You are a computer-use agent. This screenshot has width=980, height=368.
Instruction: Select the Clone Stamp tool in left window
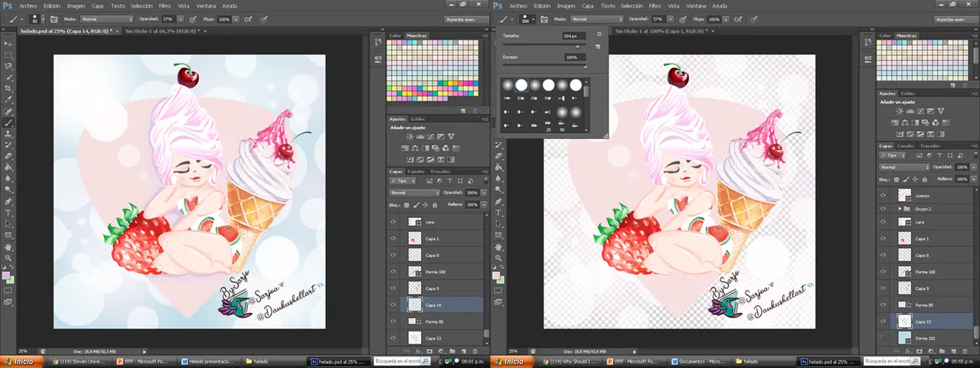pos(9,134)
